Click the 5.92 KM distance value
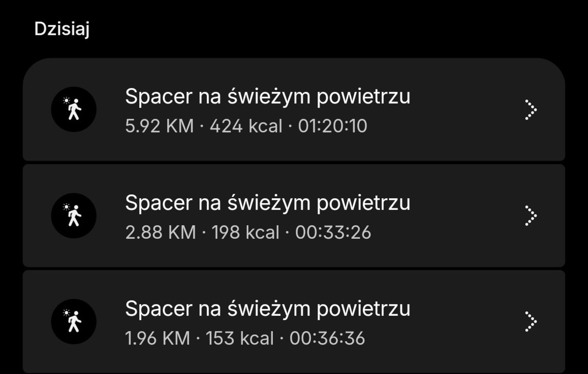This screenshot has width=588, height=374. 160,127
